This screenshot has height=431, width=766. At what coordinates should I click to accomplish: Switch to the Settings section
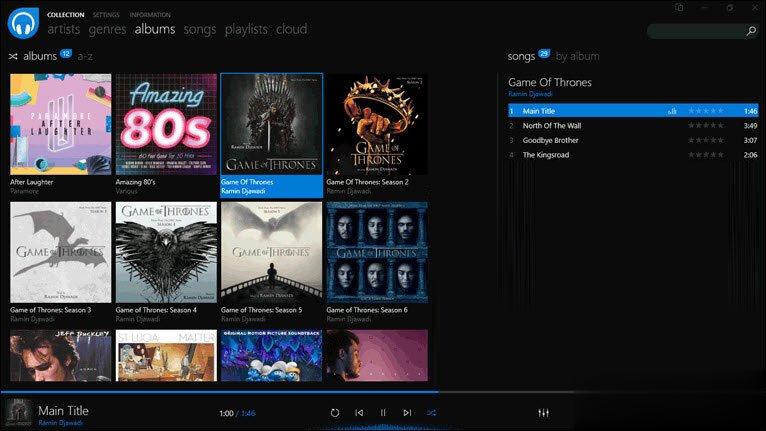tap(106, 15)
